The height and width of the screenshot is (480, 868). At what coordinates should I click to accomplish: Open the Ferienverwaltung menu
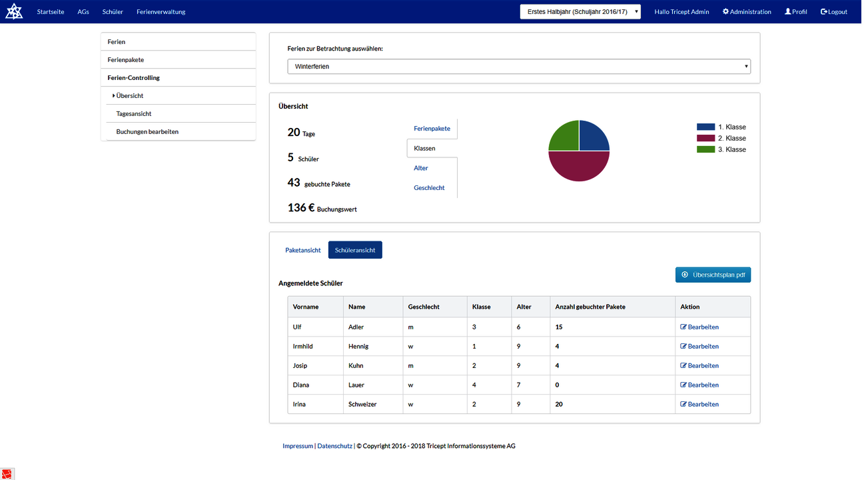(x=161, y=12)
